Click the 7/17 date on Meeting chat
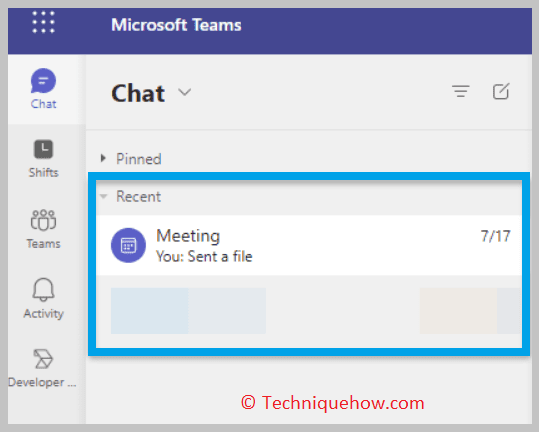Image resolution: width=539 pixels, height=432 pixels. click(x=495, y=236)
